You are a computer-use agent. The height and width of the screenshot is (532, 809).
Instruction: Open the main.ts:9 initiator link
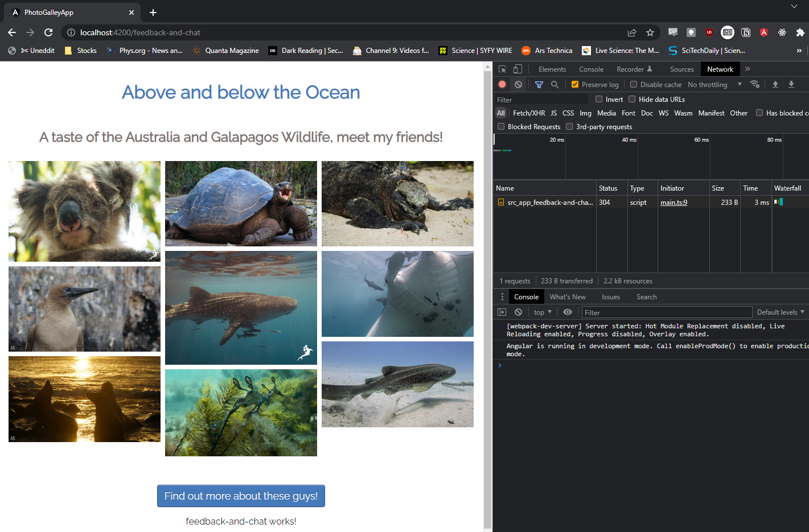tap(674, 202)
